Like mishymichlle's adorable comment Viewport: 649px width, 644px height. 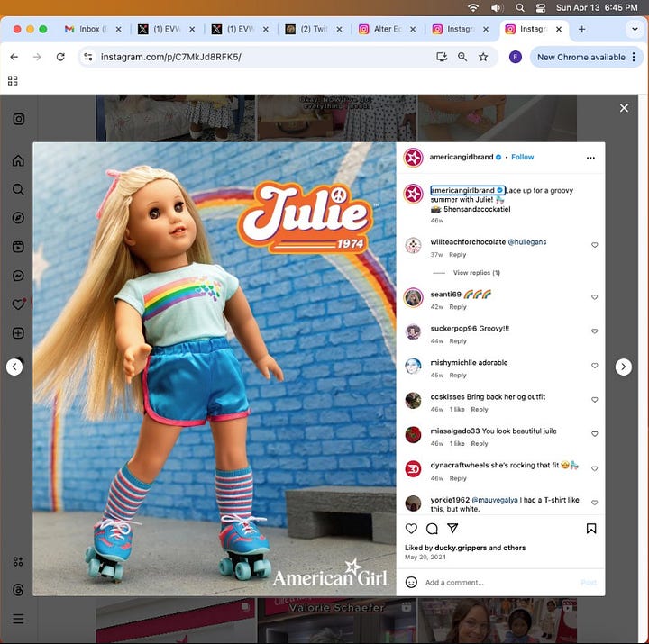[x=594, y=366]
